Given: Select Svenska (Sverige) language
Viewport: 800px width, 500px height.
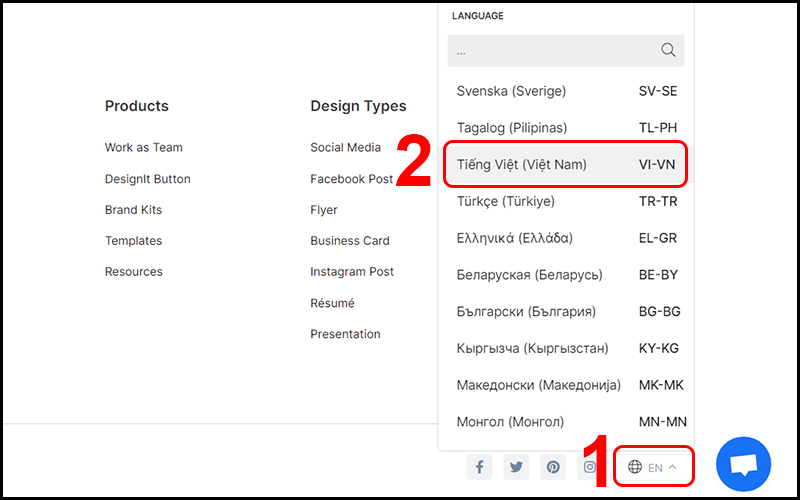Looking at the screenshot, I should click(566, 91).
